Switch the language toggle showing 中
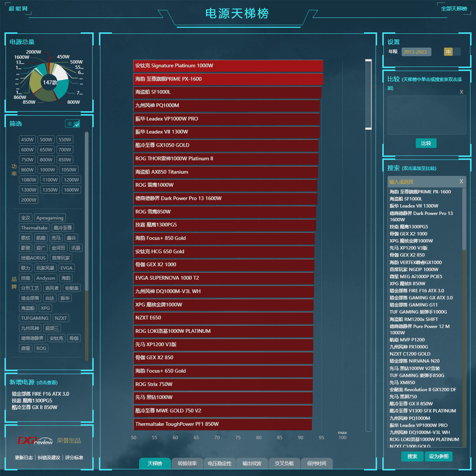This screenshot has width=476, height=476. pyautogui.click(x=452, y=52)
